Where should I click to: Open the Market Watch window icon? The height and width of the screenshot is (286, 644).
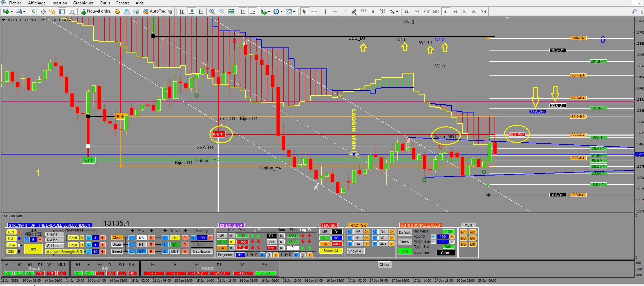(x=33, y=12)
